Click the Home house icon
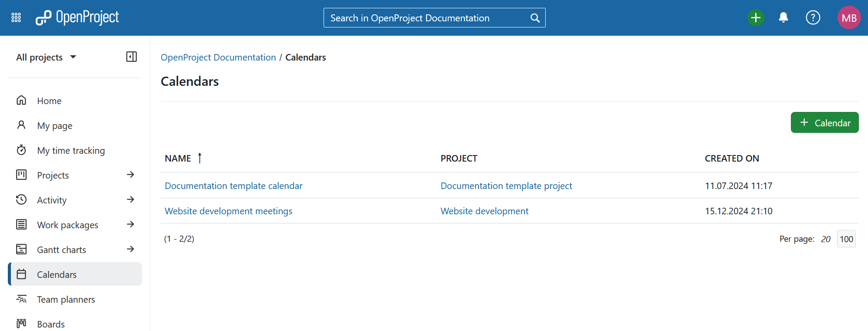This screenshot has height=331, width=868. coord(21,100)
